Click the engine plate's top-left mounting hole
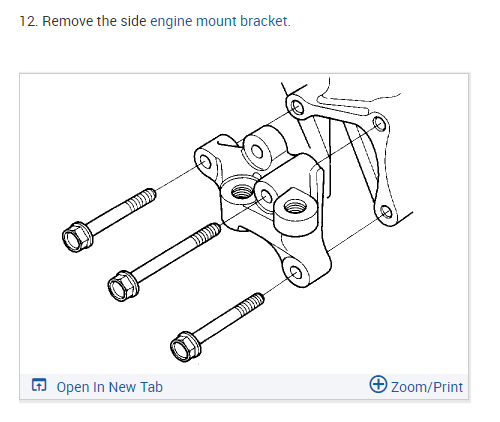500x422 pixels. pyautogui.click(x=297, y=108)
